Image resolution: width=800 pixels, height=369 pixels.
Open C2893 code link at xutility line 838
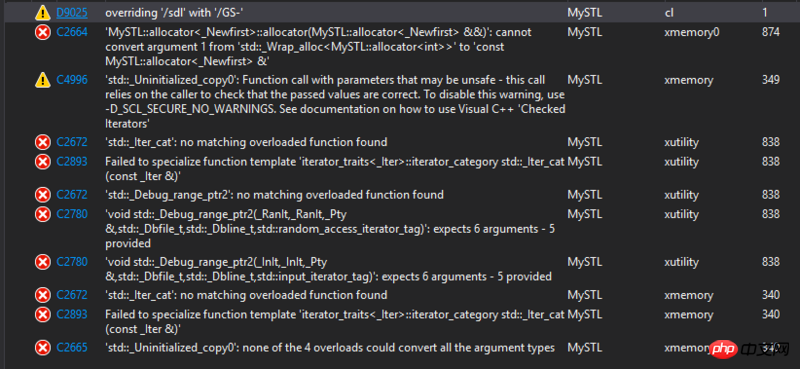71,162
